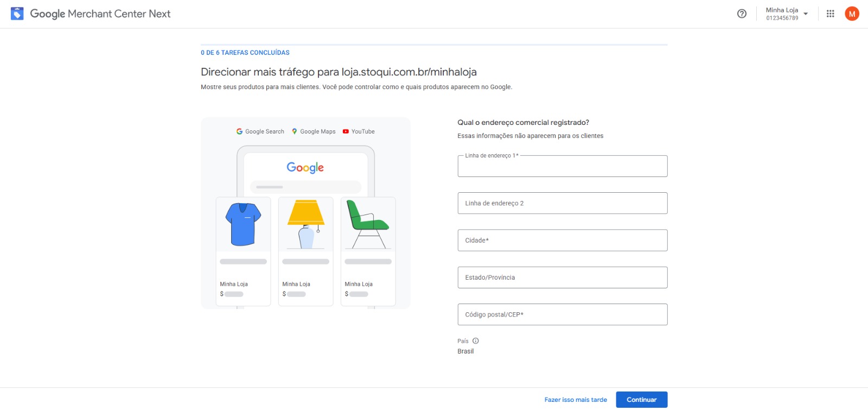The image size is (868, 410).
Task: Click the Google Maps pin icon
Action: tap(295, 131)
